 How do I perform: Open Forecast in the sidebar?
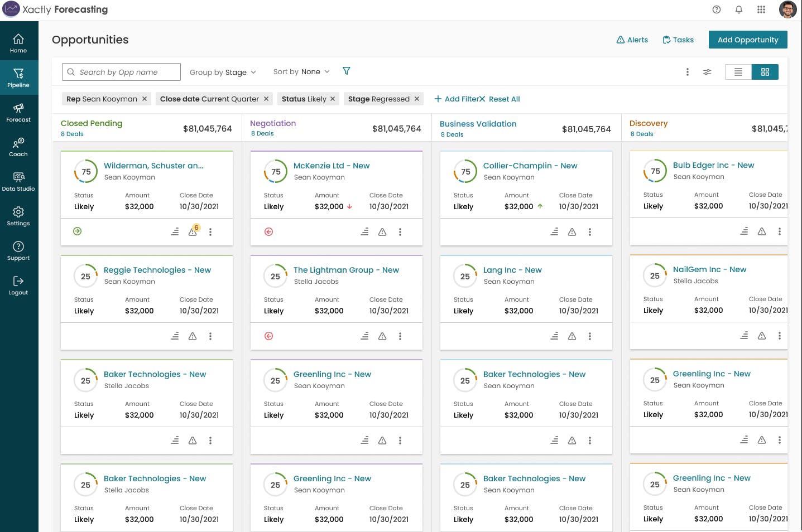(18, 112)
